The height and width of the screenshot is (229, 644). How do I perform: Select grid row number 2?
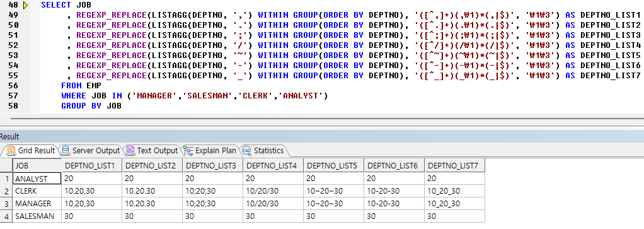tap(6, 191)
